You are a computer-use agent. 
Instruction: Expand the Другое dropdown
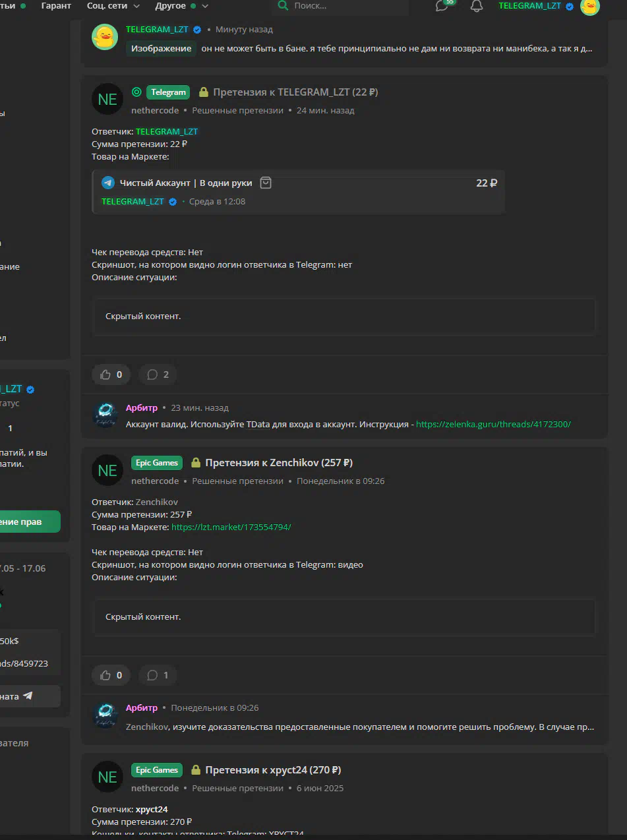coord(182,6)
